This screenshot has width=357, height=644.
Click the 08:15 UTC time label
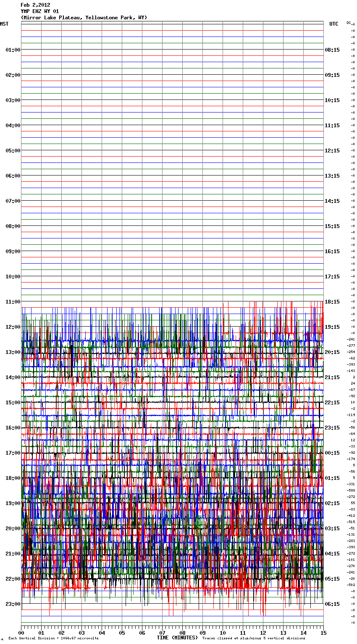point(332,50)
